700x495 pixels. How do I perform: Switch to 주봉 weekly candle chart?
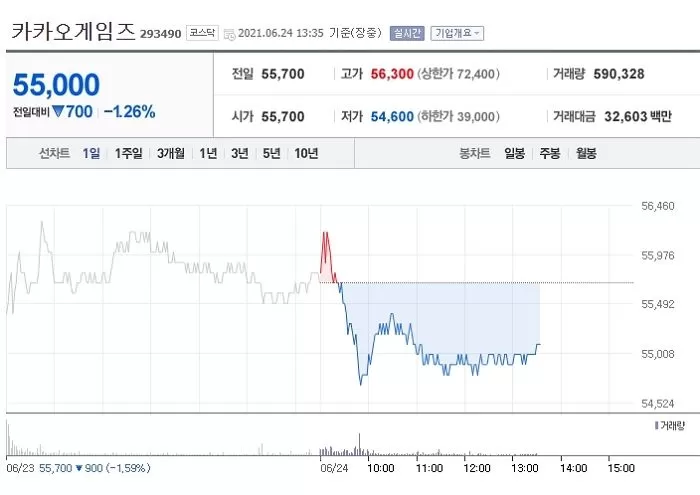coord(550,153)
